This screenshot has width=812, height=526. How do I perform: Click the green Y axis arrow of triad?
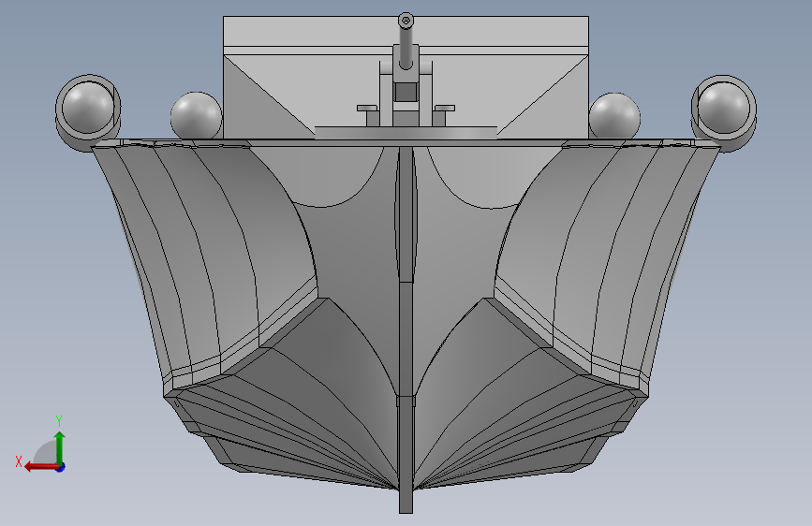pos(60,447)
